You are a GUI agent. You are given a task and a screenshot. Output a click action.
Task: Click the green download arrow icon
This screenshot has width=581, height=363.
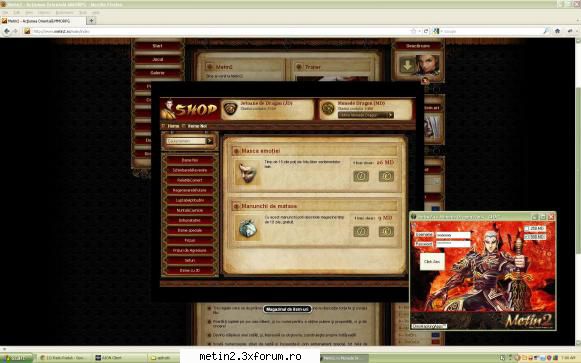(x=407, y=66)
